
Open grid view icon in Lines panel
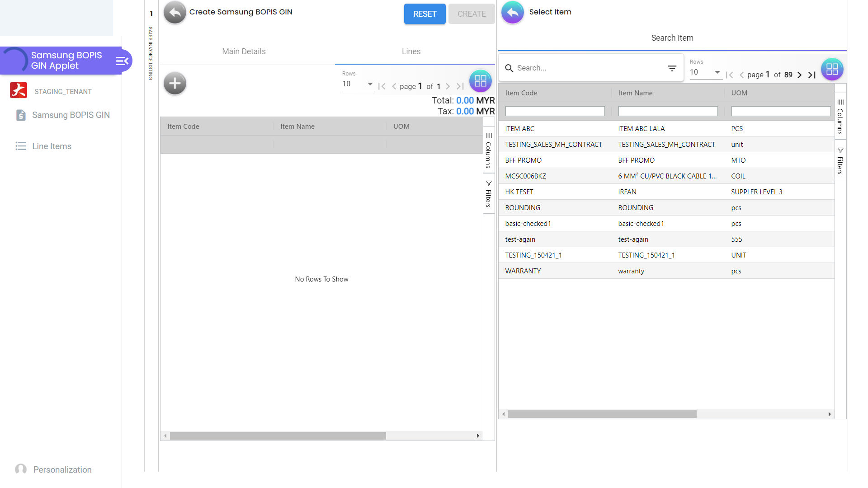point(480,81)
